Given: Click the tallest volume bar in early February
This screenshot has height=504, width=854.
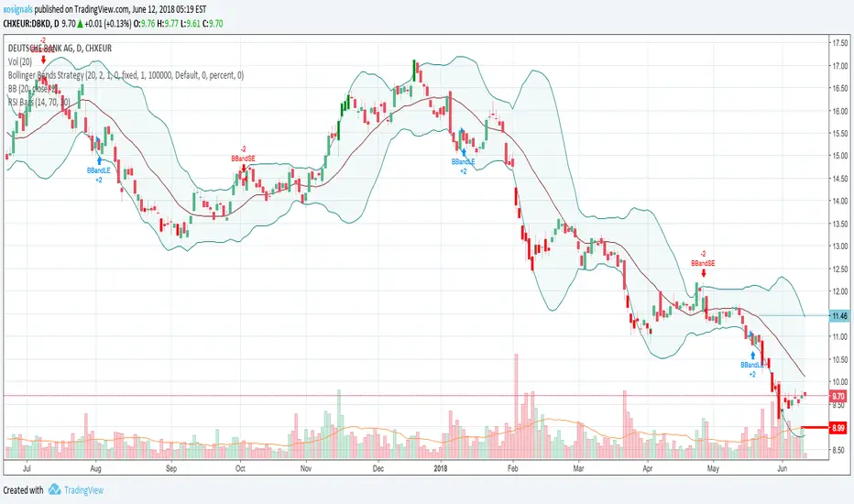Looking at the screenshot, I should tap(516, 406).
